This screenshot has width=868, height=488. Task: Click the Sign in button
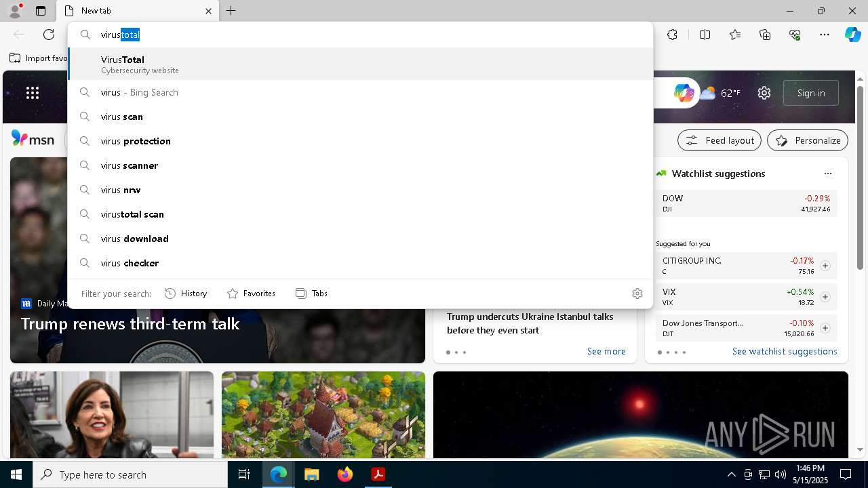[x=811, y=93]
